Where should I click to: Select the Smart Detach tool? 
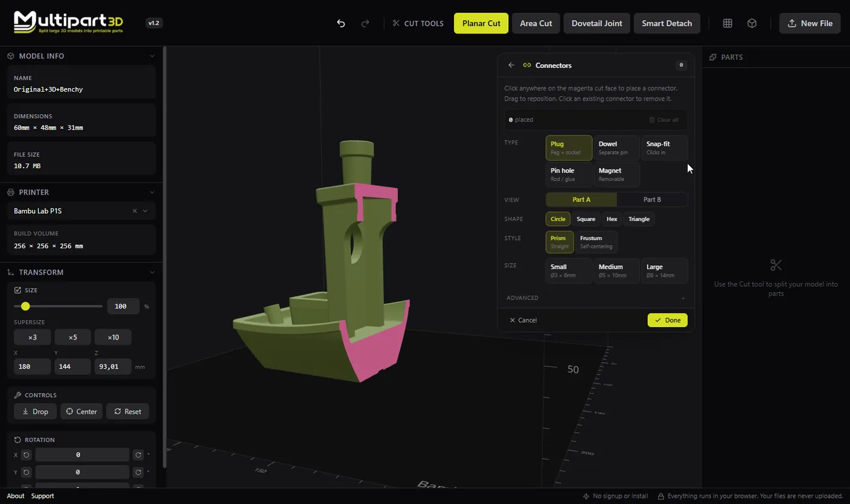[667, 23]
